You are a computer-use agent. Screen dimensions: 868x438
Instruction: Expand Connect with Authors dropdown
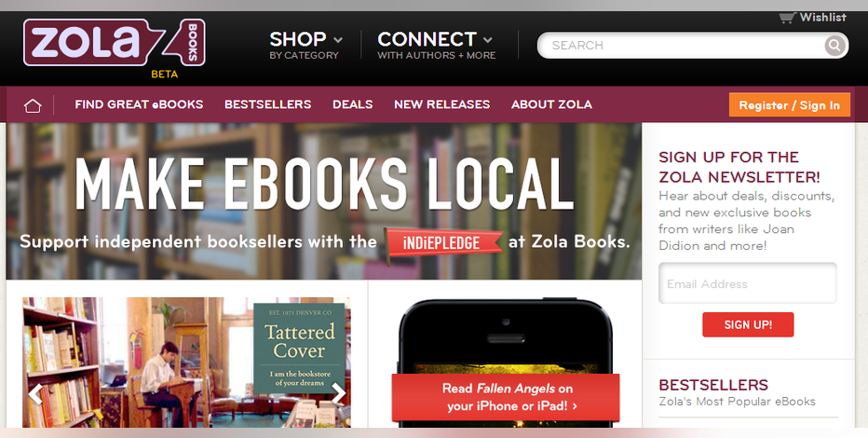[436, 46]
